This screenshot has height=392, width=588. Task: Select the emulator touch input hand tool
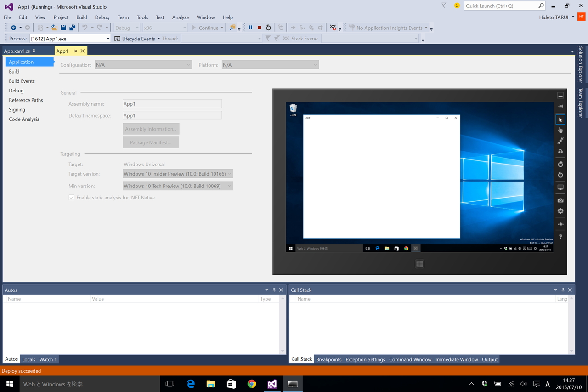pos(560,130)
